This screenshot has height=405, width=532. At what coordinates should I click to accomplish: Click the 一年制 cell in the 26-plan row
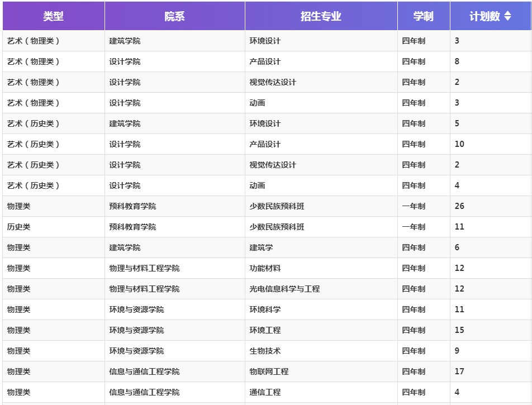click(x=414, y=206)
